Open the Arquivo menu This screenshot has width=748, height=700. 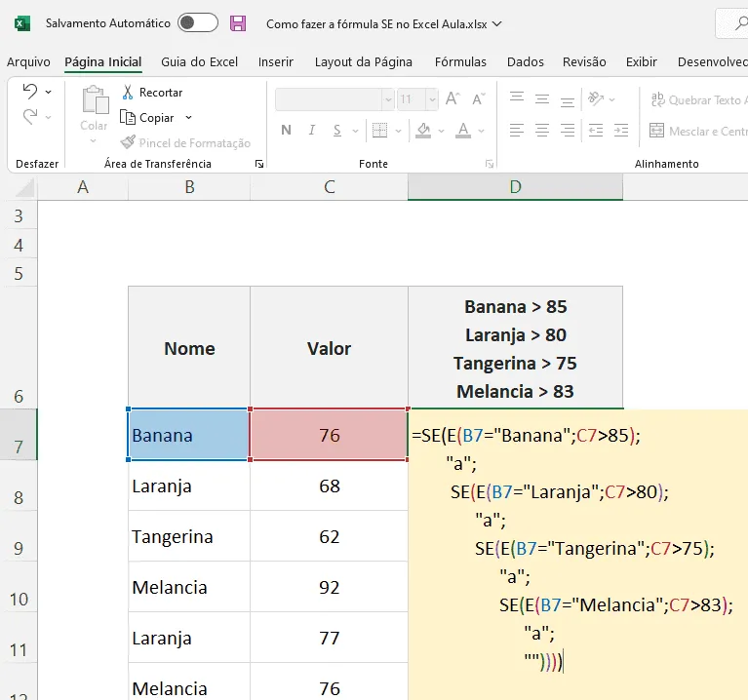click(x=28, y=62)
